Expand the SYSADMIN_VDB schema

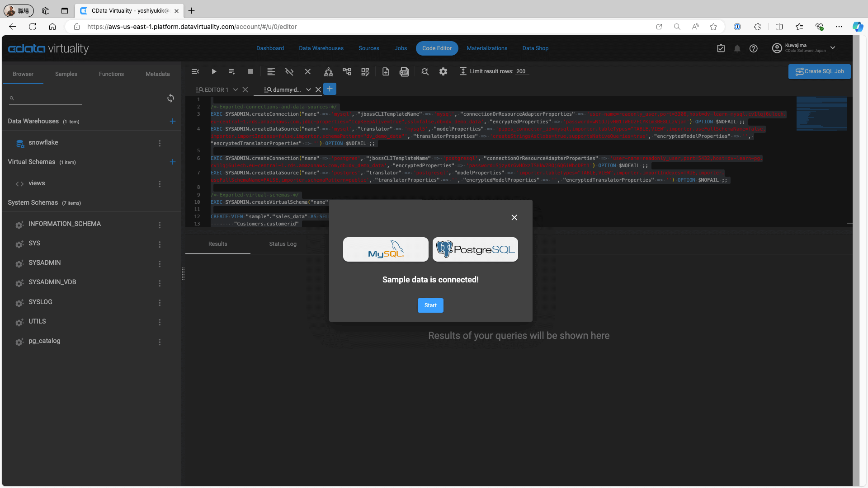pos(52,282)
